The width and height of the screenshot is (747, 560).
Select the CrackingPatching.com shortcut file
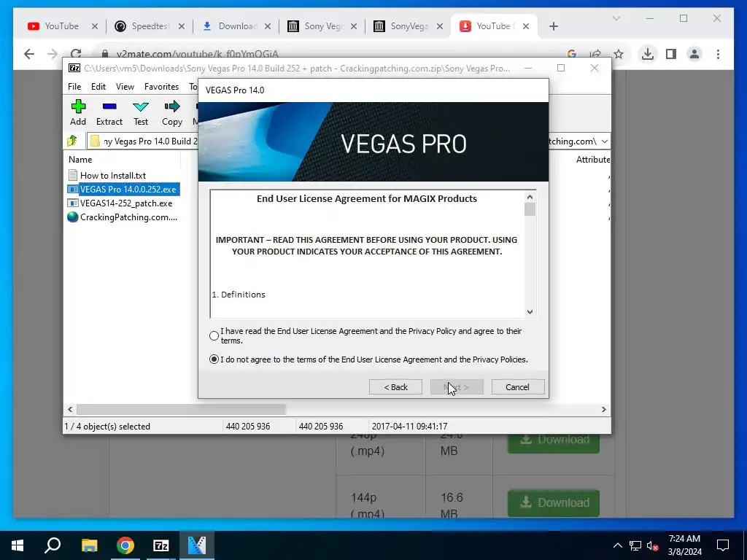[x=123, y=217]
